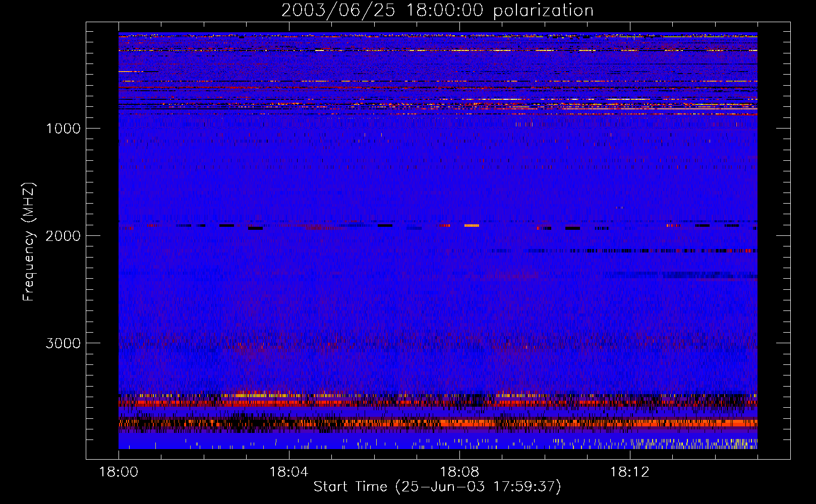Image resolution: width=816 pixels, height=504 pixels.
Task: Click the 18:12 time tick label
Action: [630, 472]
